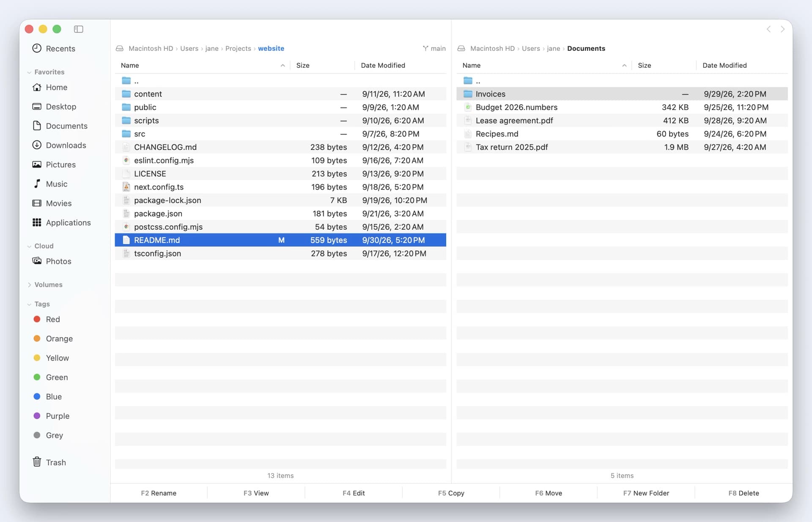Select package-lock.json file
Viewport: 812px width, 522px height.
tap(280, 201)
